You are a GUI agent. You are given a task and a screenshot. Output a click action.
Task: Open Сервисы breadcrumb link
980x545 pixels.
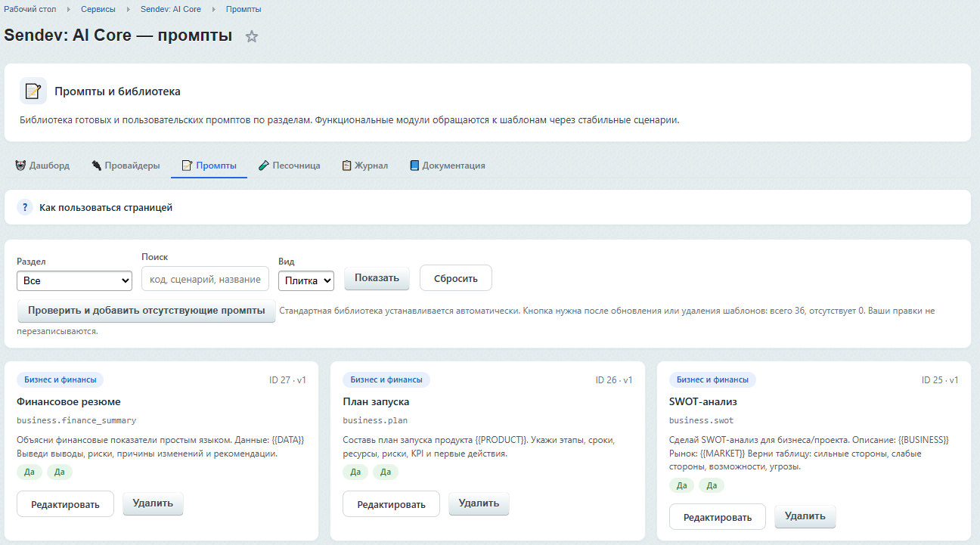click(x=98, y=9)
